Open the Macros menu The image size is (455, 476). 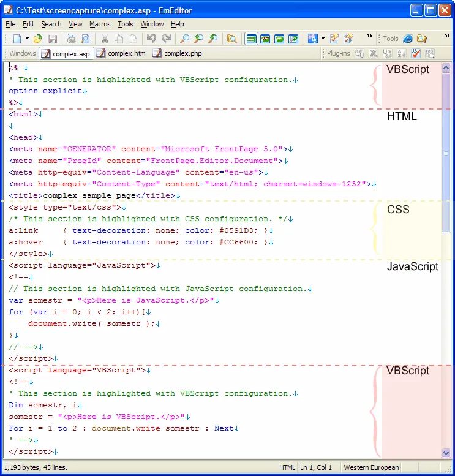coord(100,24)
